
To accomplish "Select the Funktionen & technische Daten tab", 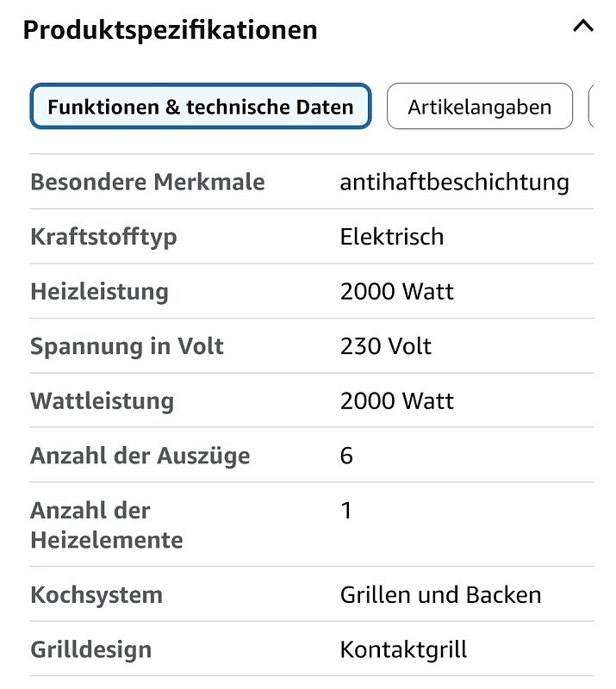I will [x=201, y=107].
